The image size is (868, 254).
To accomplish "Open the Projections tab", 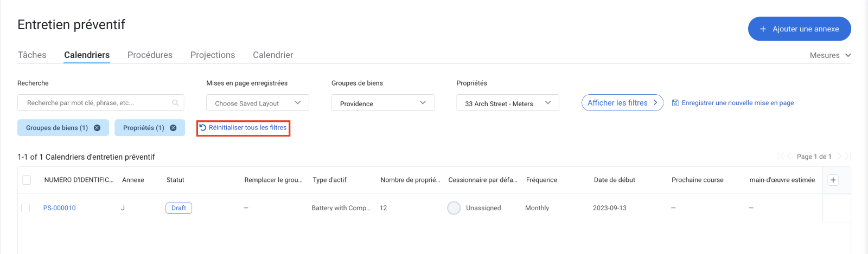I will [213, 55].
